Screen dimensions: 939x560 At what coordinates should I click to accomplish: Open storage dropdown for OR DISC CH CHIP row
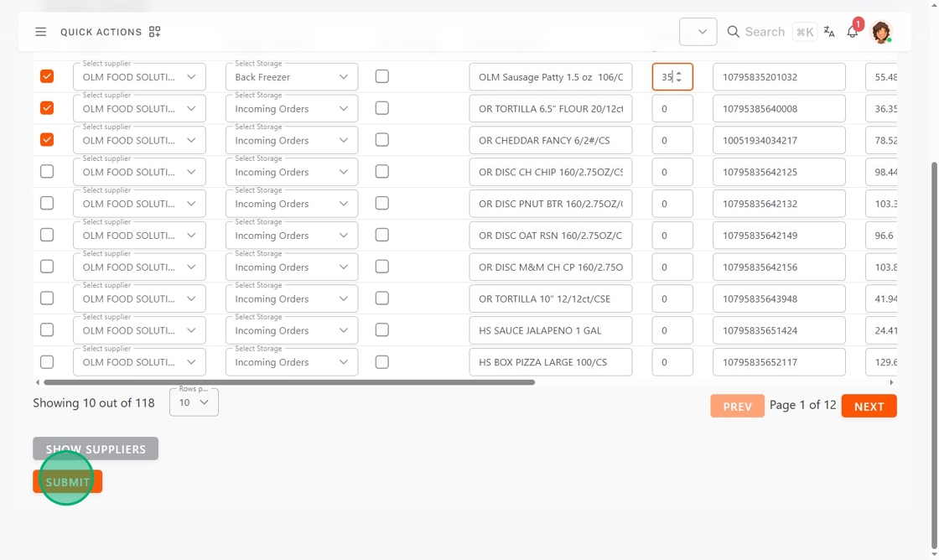[292, 172]
